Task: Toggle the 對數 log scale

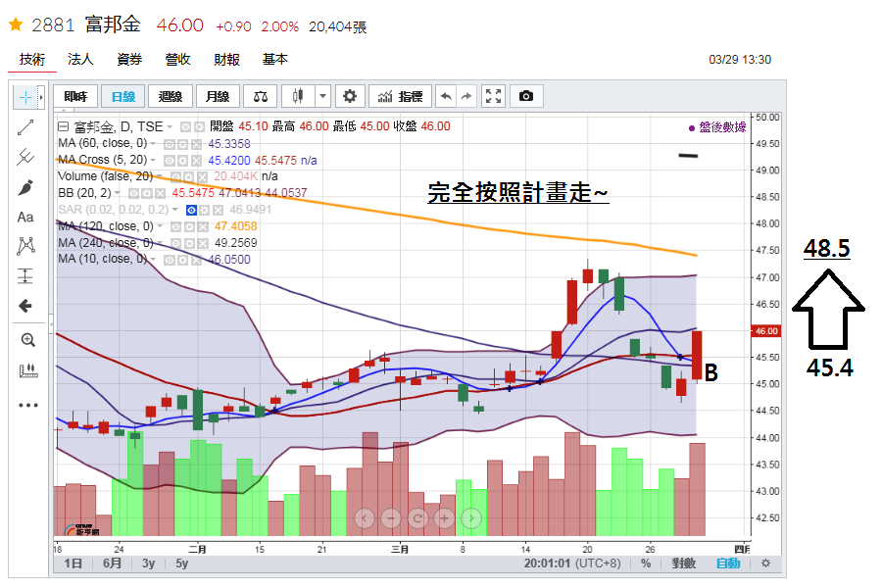Action: point(683,563)
